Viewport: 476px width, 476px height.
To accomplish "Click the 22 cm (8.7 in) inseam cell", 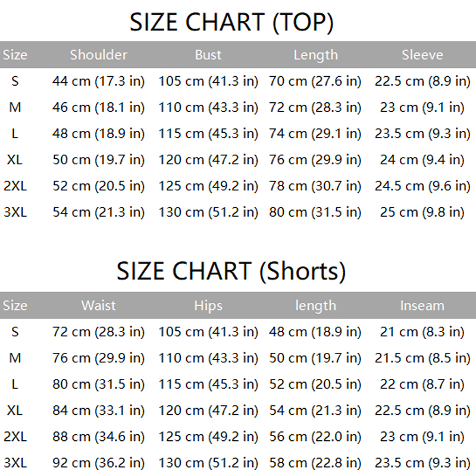I will (x=422, y=384).
